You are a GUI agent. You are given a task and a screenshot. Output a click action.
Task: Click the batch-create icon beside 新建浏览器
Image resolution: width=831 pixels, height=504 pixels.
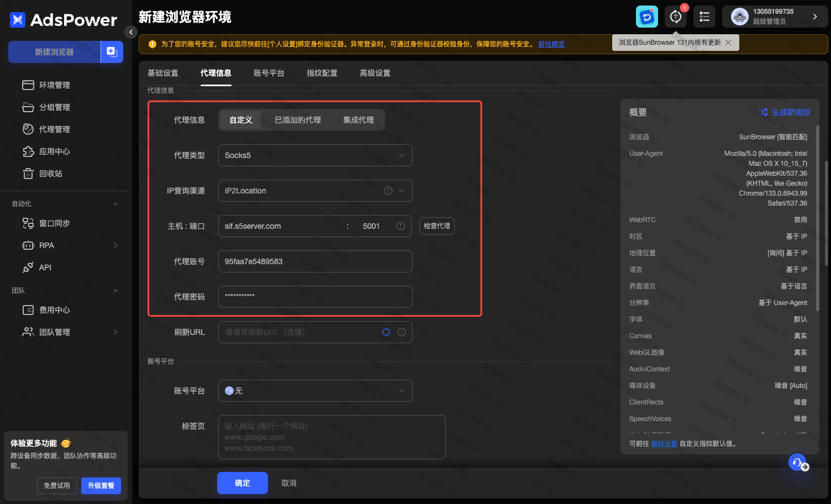[x=112, y=52]
